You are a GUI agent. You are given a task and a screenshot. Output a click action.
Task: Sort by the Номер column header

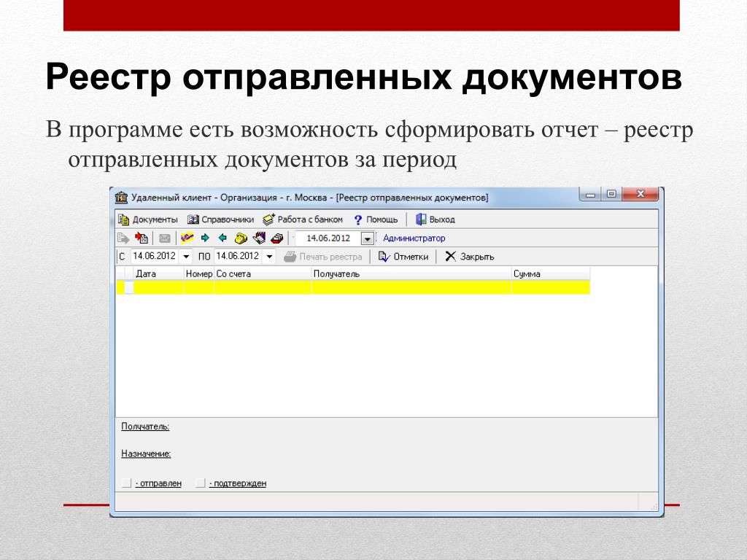pos(198,274)
